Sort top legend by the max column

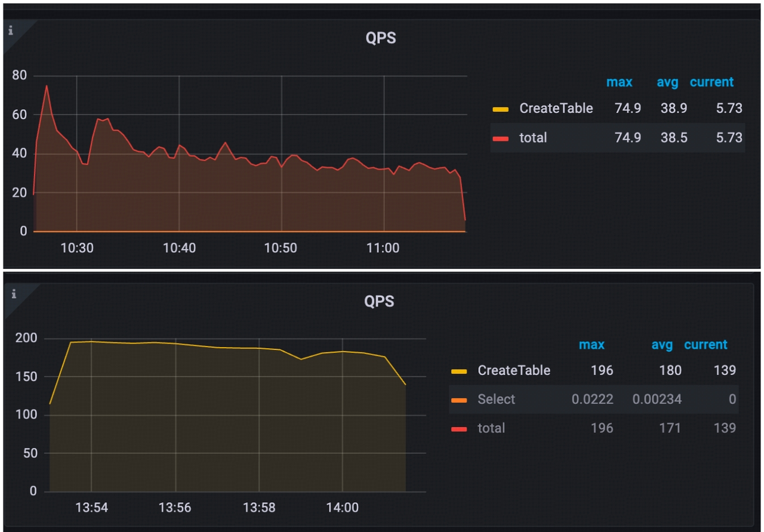click(x=619, y=82)
